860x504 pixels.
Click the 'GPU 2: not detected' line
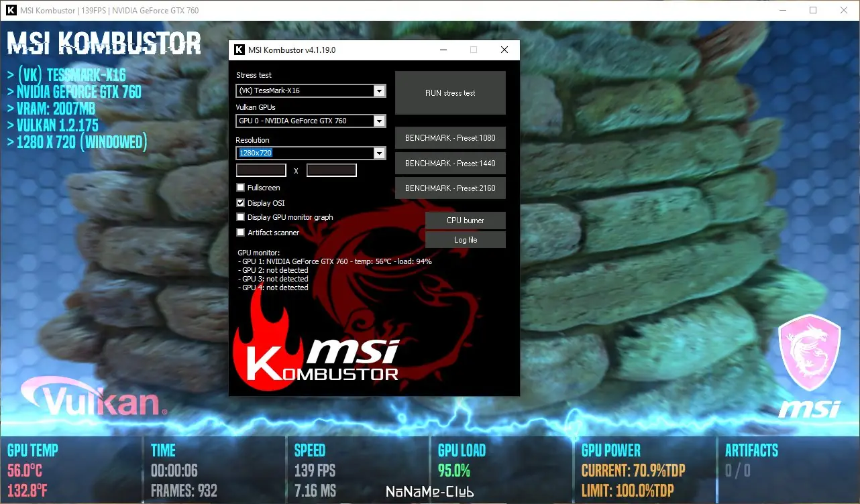click(273, 270)
